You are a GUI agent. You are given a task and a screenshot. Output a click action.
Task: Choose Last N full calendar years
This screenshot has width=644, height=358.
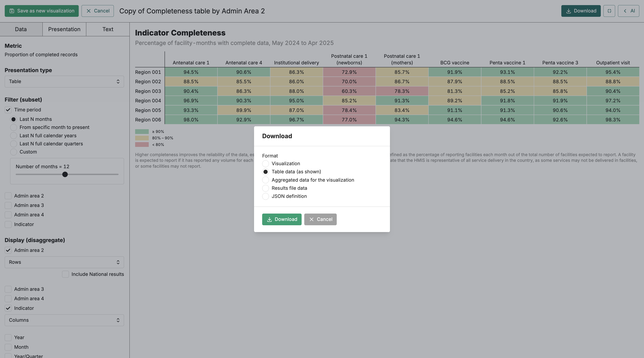click(x=14, y=136)
